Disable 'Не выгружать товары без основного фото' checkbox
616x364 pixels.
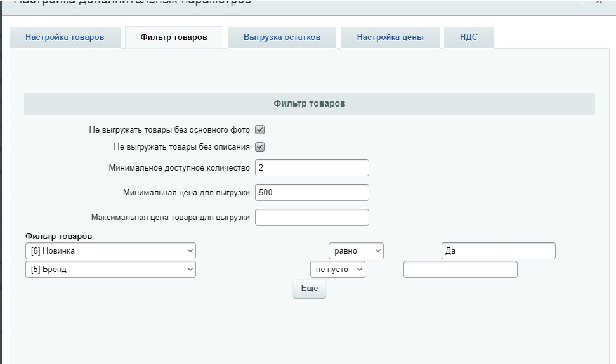coord(259,130)
